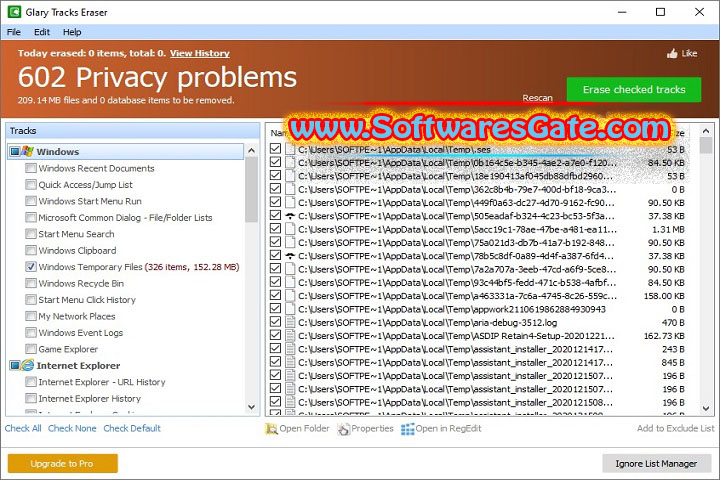The image size is (720, 480).
Task: Click file icon of a463331a-7c6a row
Action: coord(290,296)
